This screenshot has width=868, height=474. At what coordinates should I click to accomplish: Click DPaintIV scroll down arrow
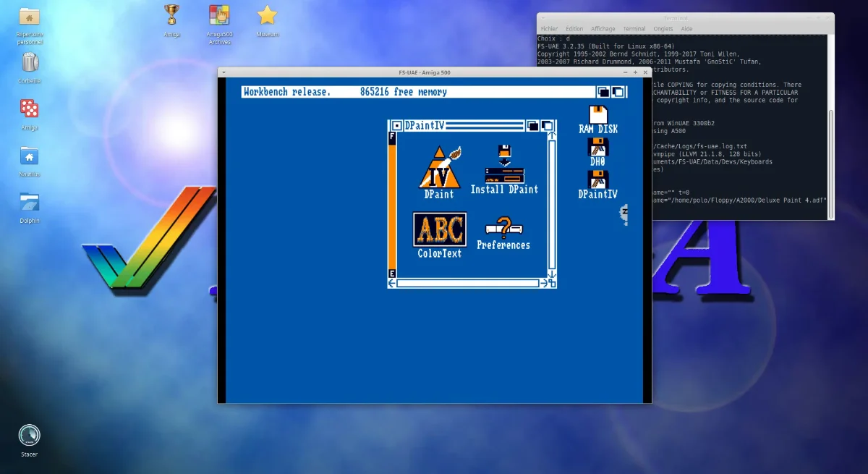click(552, 274)
